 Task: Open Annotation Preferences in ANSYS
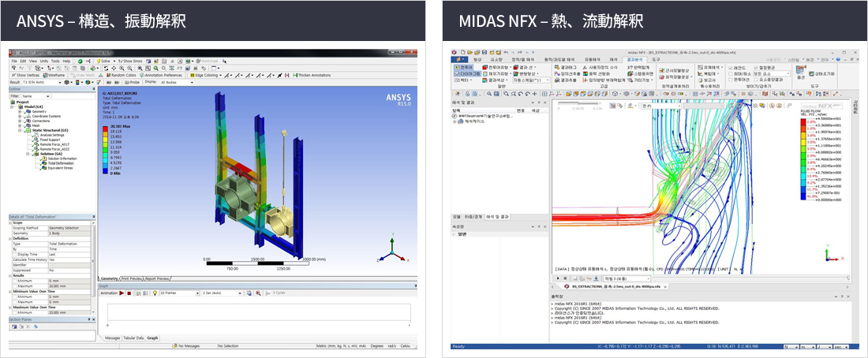[x=160, y=75]
